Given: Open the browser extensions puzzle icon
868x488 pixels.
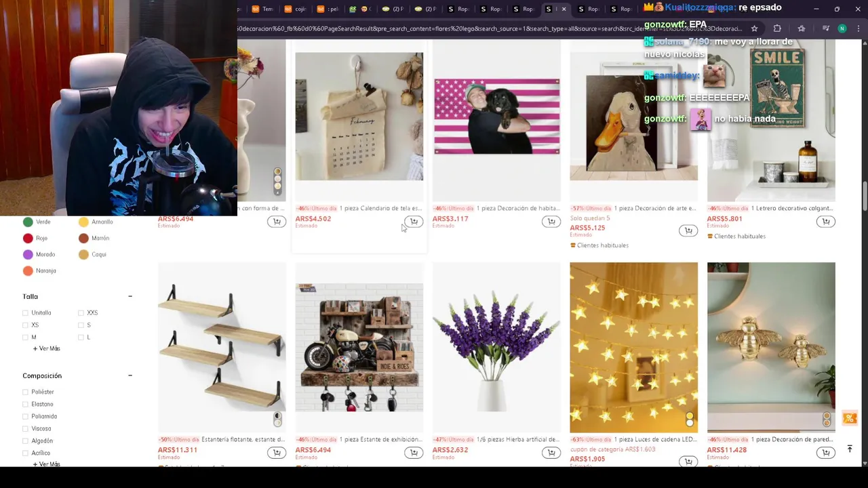Looking at the screenshot, I should point(777,28).
